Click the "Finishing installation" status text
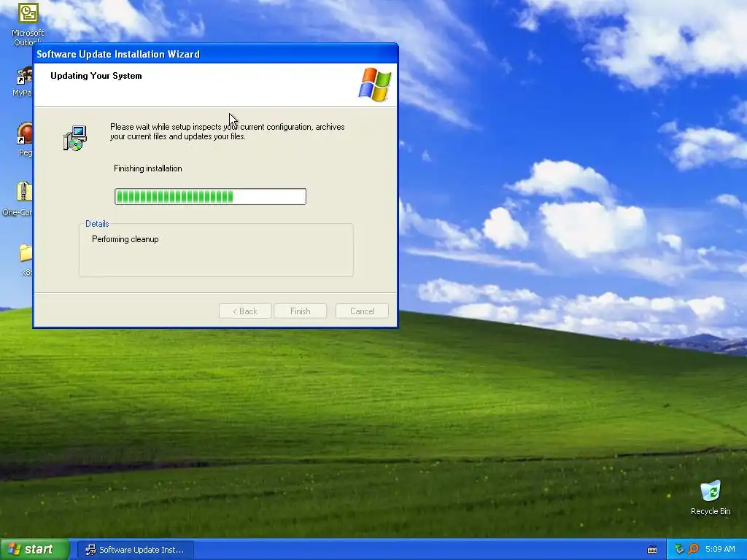The height and width of the screenshot is (560, 747). tap(147, 168)
